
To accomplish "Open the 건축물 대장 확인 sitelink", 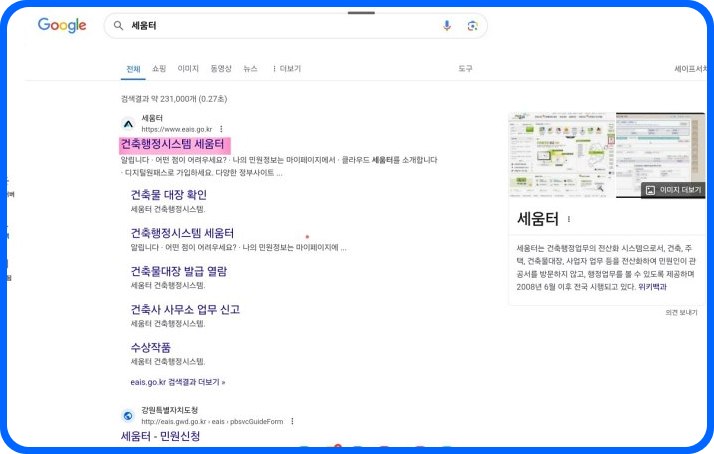I will click(168, 195).
